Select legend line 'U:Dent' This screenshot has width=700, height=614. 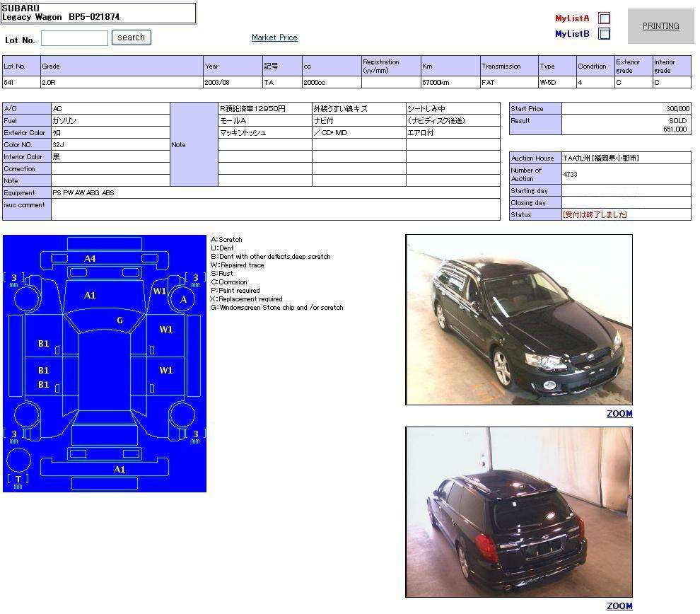pos(222,248)
